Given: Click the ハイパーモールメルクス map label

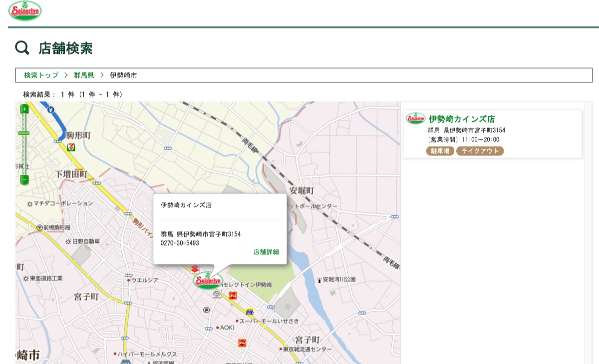Looking at the screenshot, I should tap(147, 354).
